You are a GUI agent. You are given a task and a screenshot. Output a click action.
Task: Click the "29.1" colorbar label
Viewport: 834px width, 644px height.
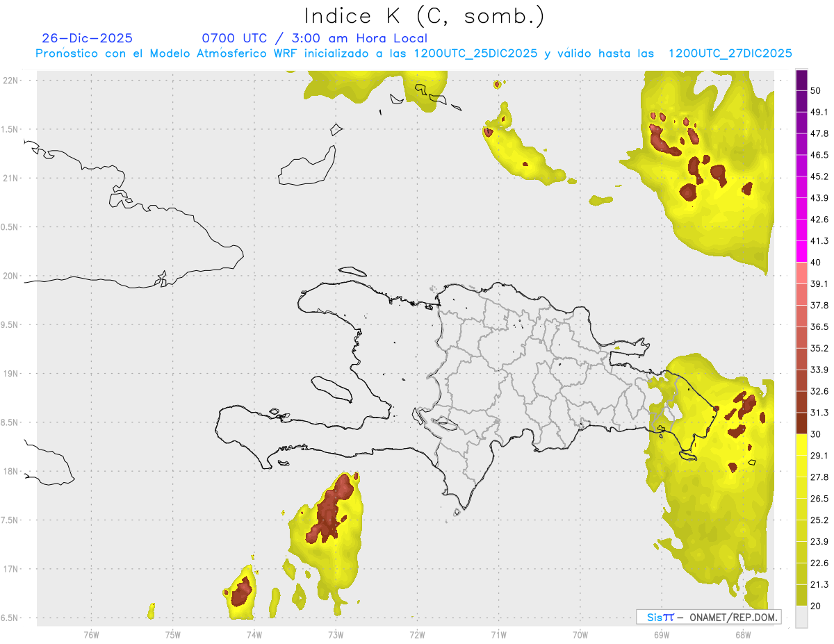[x=819, y=455]
